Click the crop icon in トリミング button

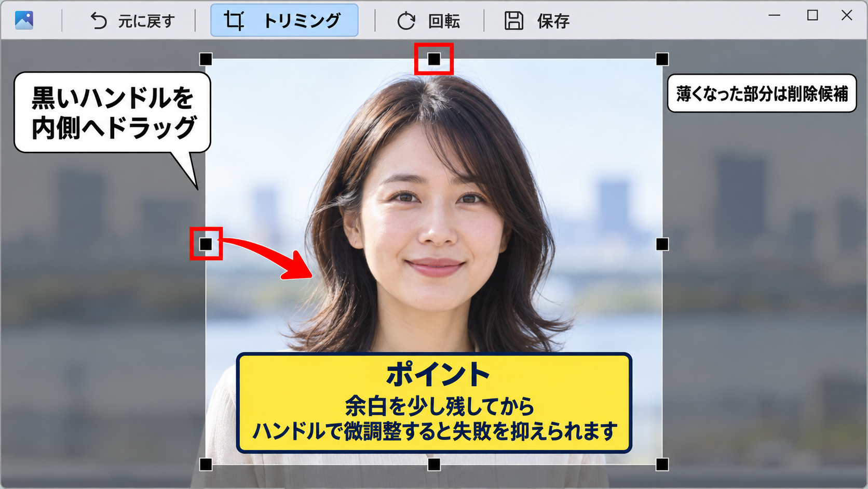click(234, 21)
